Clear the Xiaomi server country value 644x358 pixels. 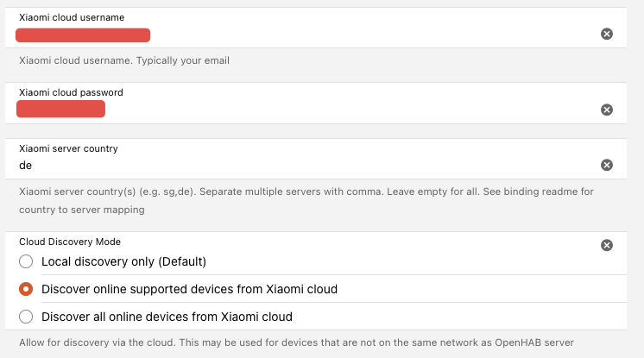(606, 165)
